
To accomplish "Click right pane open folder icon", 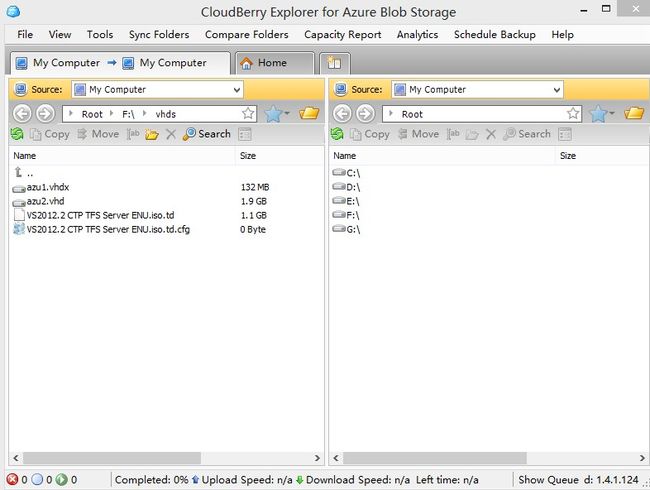I will 634,113.
